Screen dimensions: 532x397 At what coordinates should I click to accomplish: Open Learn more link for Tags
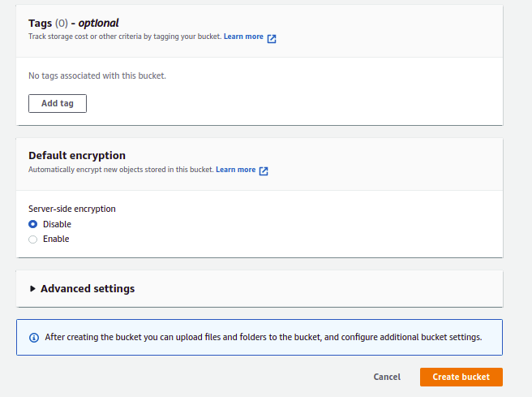click(243, 37)
